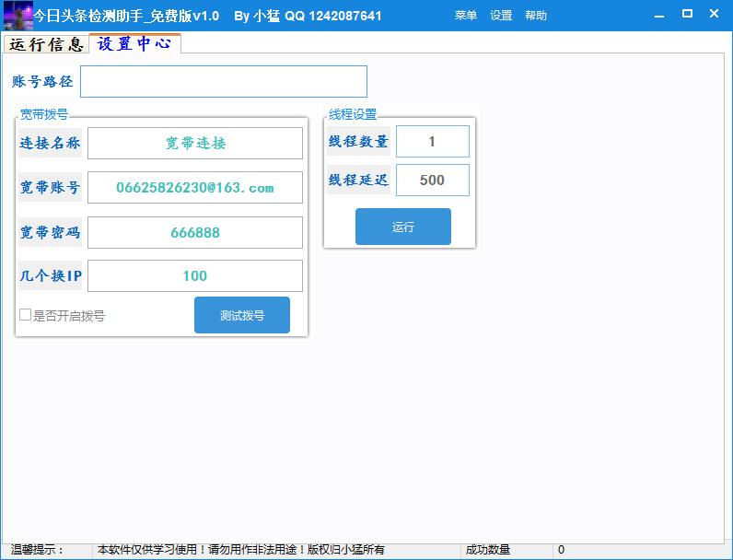The width and height of the screenshot is (733, 560).
Task: Switch to the 运行信息 tab
Action: (46, 44)
